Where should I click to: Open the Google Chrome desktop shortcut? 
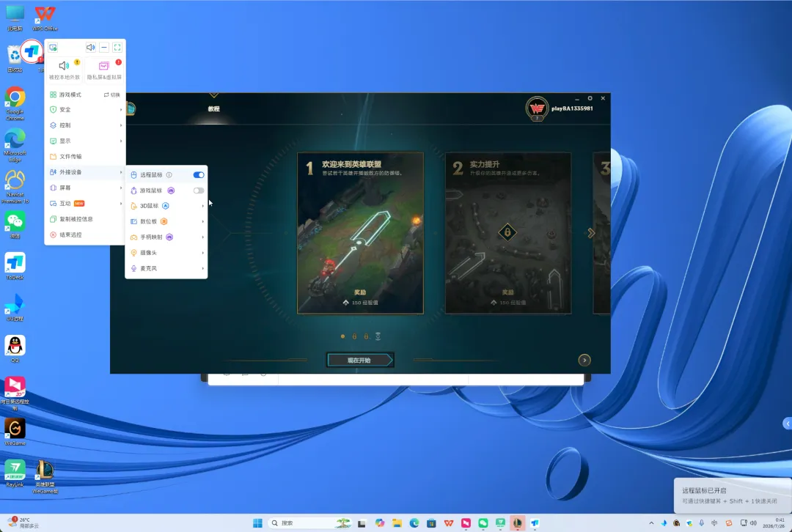pyautogui.click(x=15, y=103)
